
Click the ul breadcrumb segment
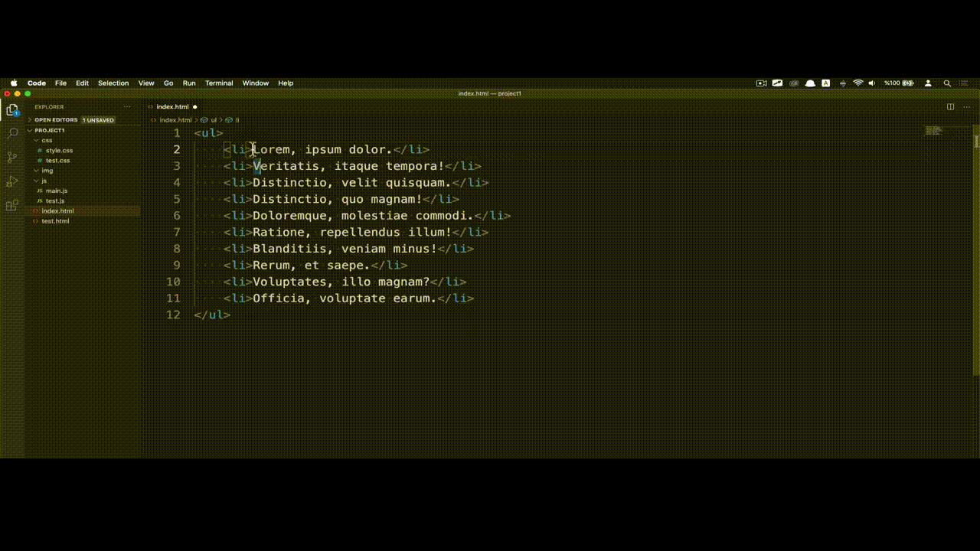pyautogui.click(x=214, y=120)
